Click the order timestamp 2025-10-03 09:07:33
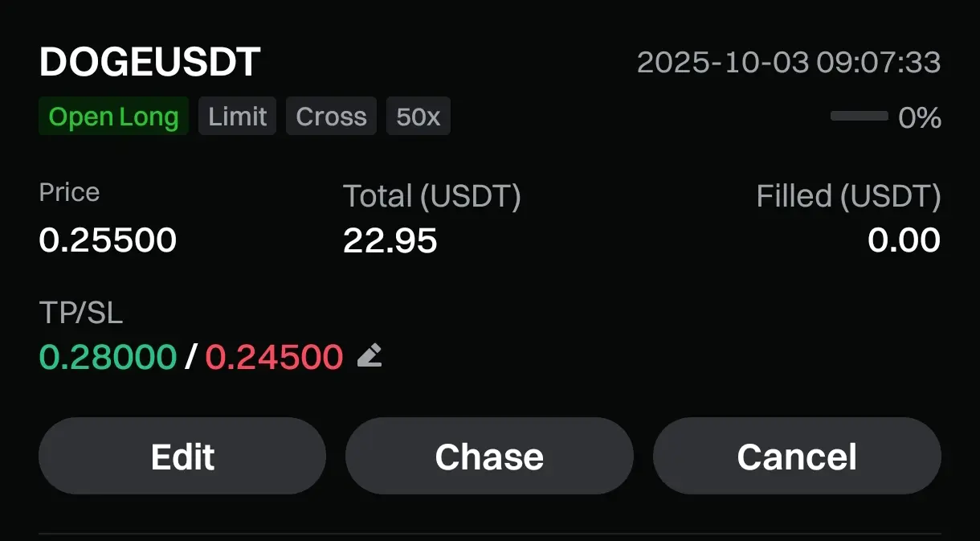 coord(789,62)
